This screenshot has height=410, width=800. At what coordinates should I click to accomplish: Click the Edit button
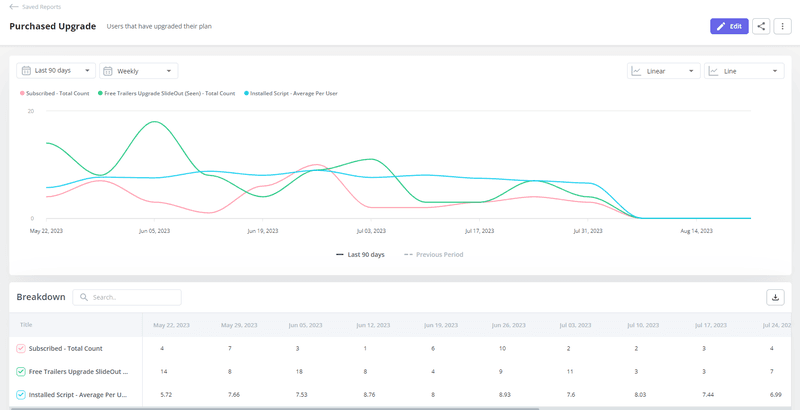tap(729, 26)
